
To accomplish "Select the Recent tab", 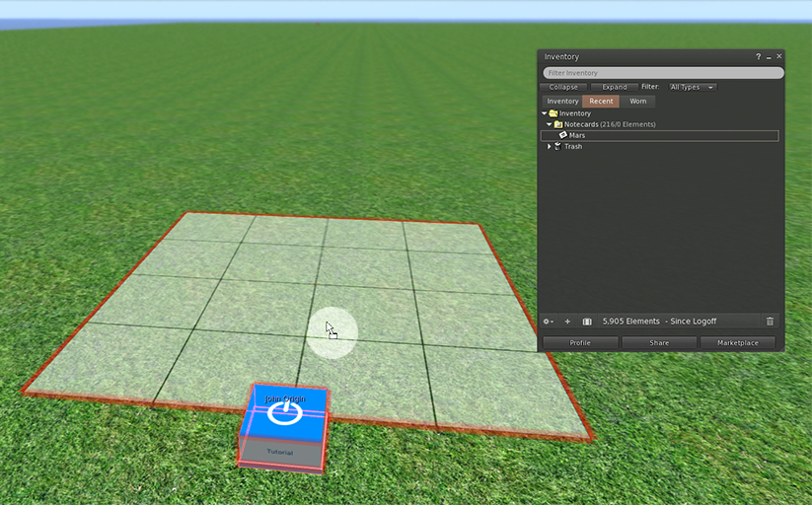I will click(601, 101).
